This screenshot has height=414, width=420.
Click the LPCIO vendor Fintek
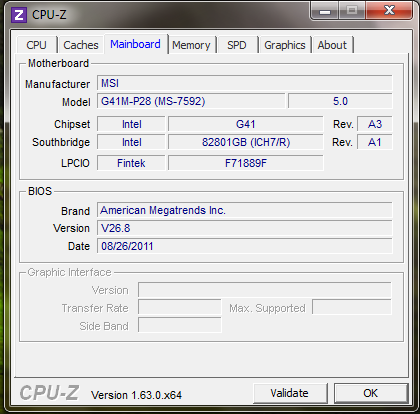(x=131, y=163)
